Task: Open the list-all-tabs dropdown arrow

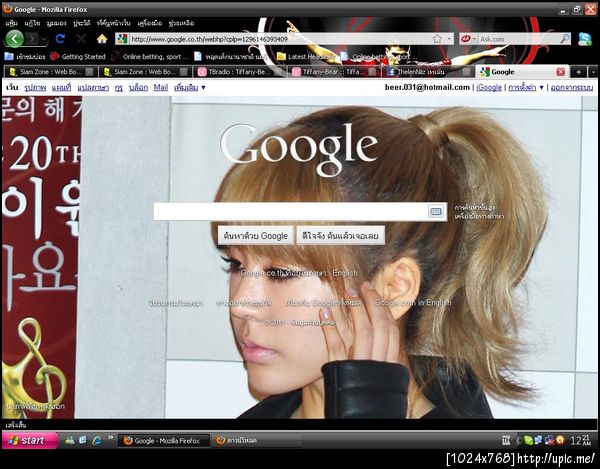Action: 593,72
